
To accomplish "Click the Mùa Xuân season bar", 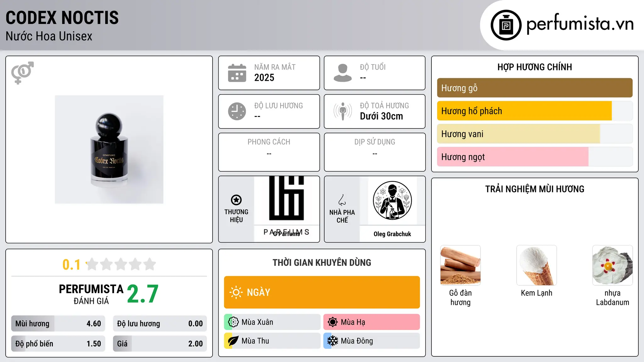I will pos(272,322).
